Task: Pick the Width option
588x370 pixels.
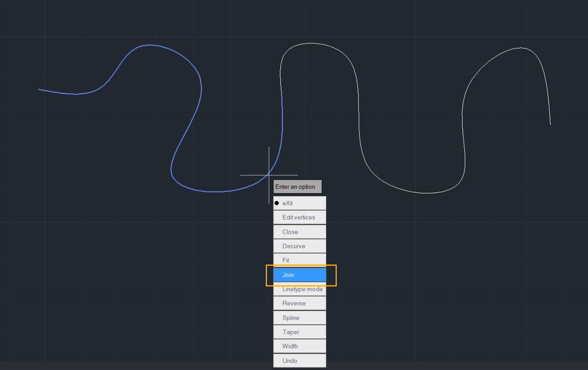Action: (300, 346)
